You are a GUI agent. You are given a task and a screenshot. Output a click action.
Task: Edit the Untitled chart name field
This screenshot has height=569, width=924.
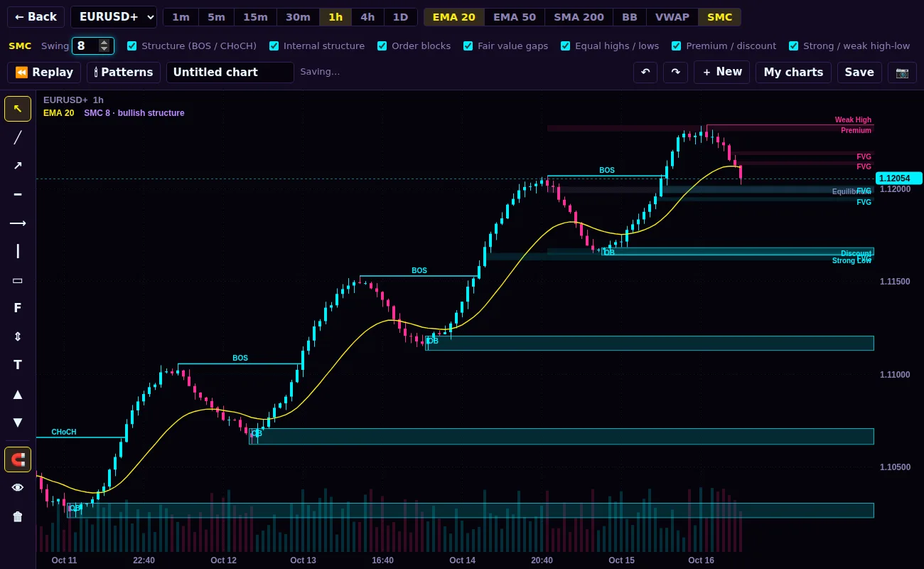point(230,73)
